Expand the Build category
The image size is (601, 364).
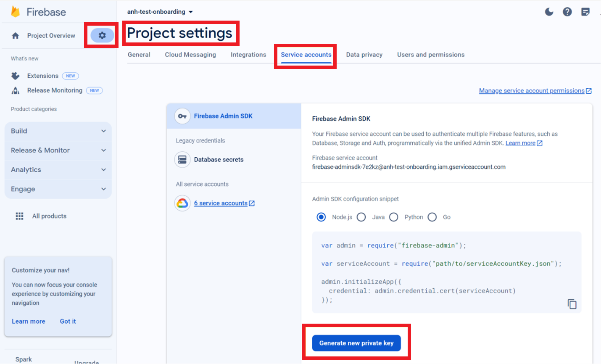58,131
